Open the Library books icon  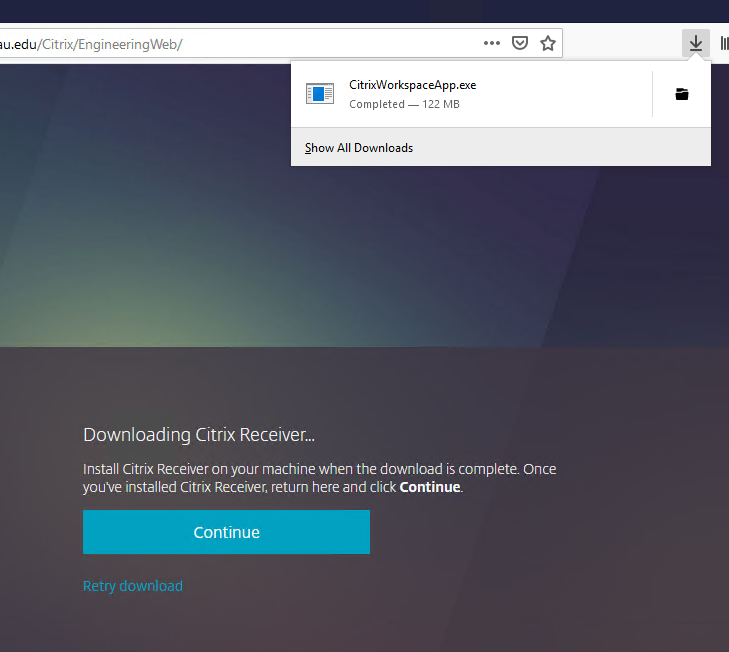click(723, 43)
